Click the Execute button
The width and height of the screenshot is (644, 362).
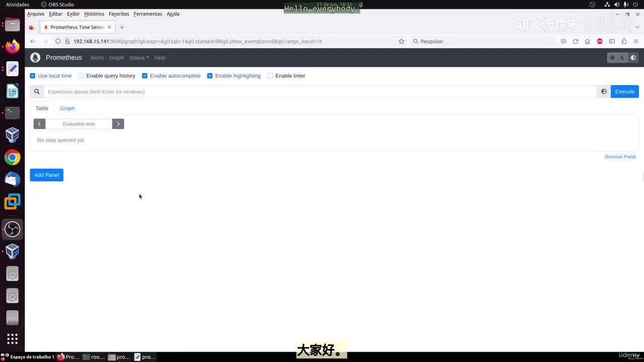[x=625, y=92]
